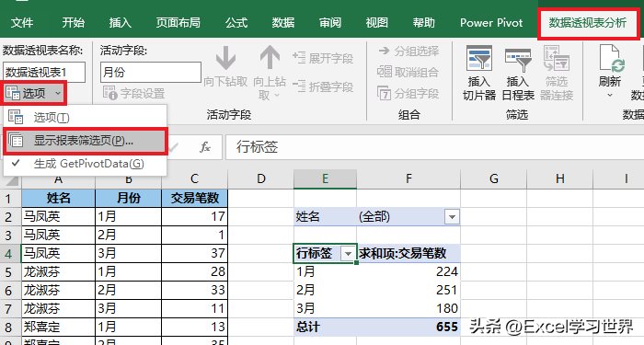This screenshot has height=345, width=644.
Task: Click pivot cell 求和项:交易笔数
Action: pos(408,253)
